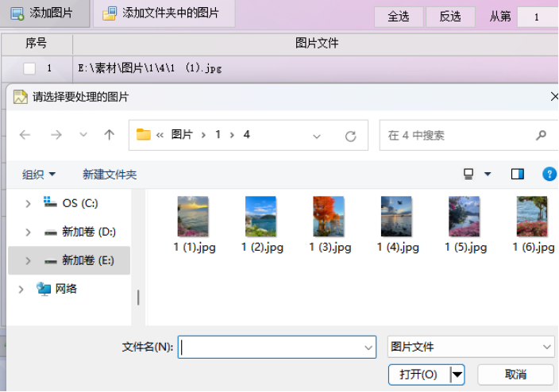Select 新加卷 (D:) in navigation pane
This screenshot has width=559, height=392.
[x=80, y=232]
